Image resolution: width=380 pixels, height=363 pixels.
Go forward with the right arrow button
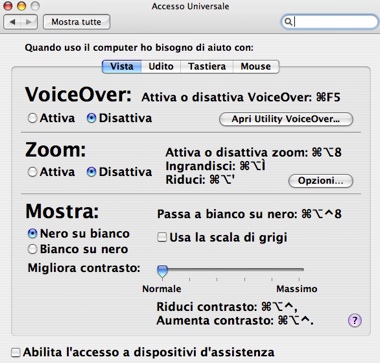pyautogui.click(x=29, y=22)
